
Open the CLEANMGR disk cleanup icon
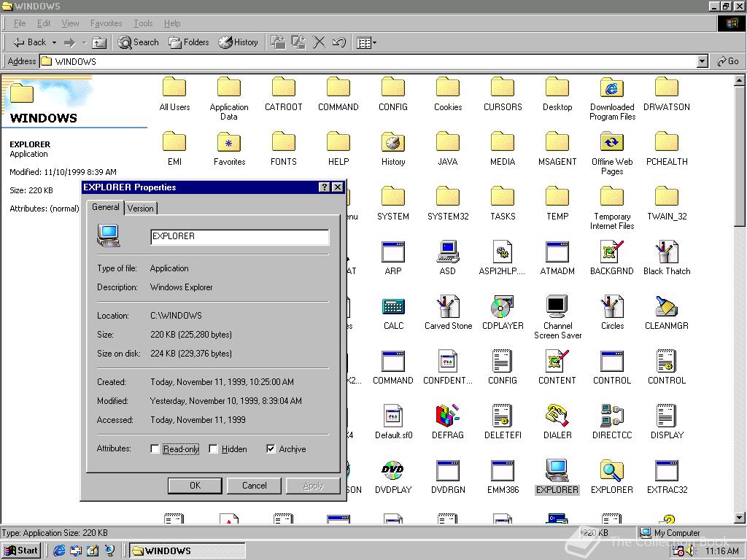666,306
